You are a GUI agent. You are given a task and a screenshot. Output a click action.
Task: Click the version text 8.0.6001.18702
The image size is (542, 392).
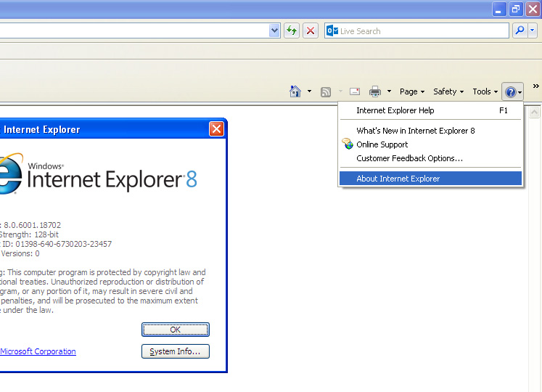(x=32, y=225)
